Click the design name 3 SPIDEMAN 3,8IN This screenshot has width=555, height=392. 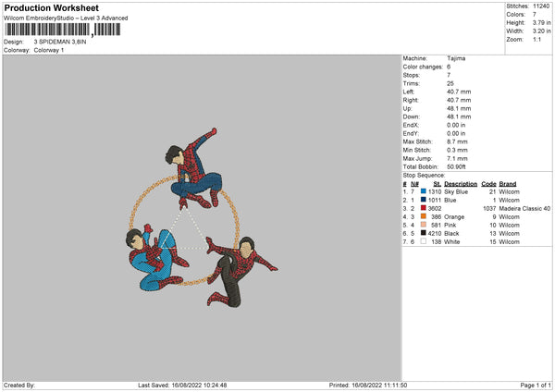coord(60,42)
